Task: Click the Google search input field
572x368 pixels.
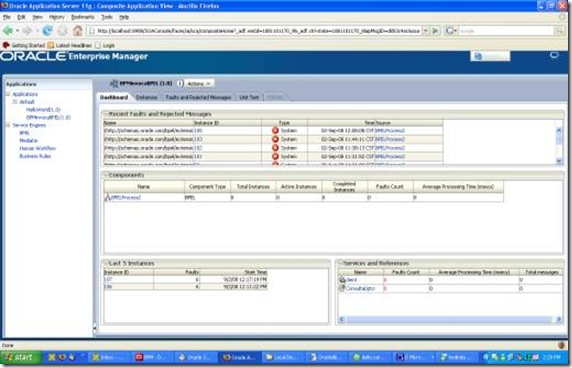Action: [506, 31]
